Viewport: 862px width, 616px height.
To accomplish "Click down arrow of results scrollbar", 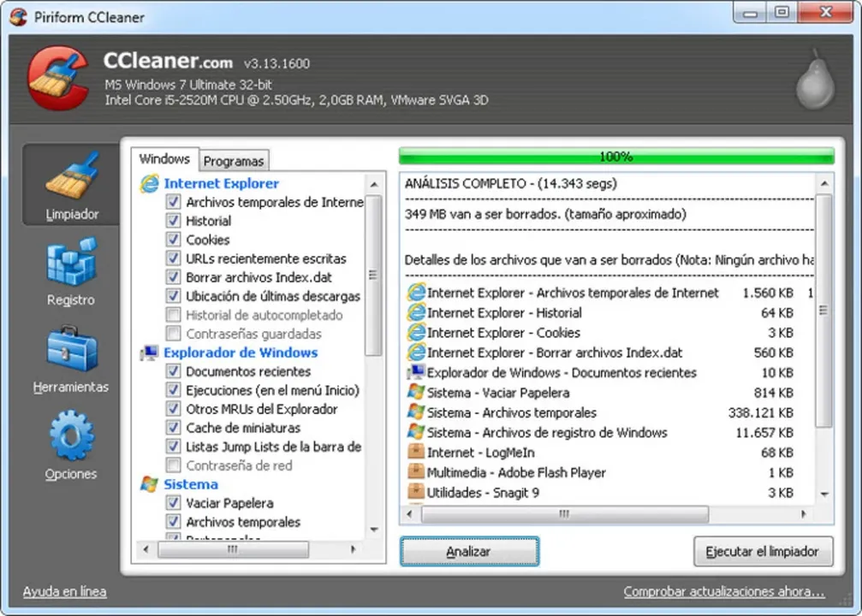I will tap(824, 495).
